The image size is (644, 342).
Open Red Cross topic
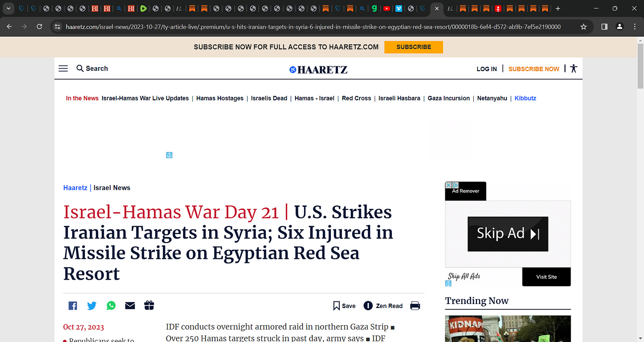tap(356, 98)
